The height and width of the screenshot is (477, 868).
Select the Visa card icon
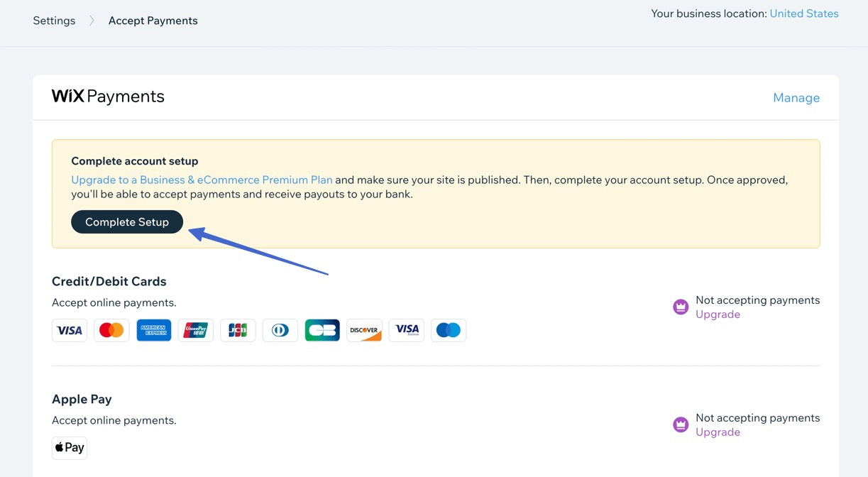pos(69,329)
